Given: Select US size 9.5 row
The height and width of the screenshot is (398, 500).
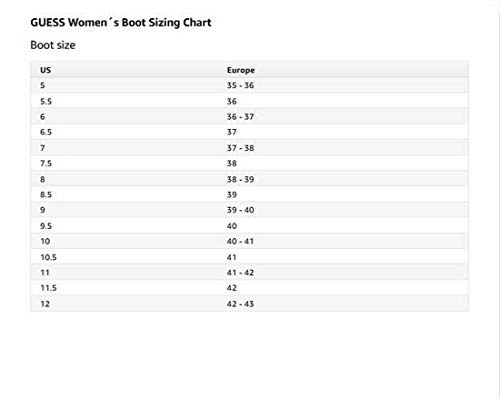Looking at the screenshot, I should (x=249, y=226).
